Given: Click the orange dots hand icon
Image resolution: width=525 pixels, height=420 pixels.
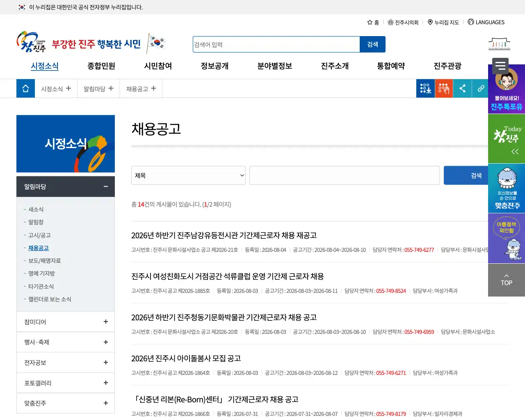Looking at the screenshot, I should [444, 89].
